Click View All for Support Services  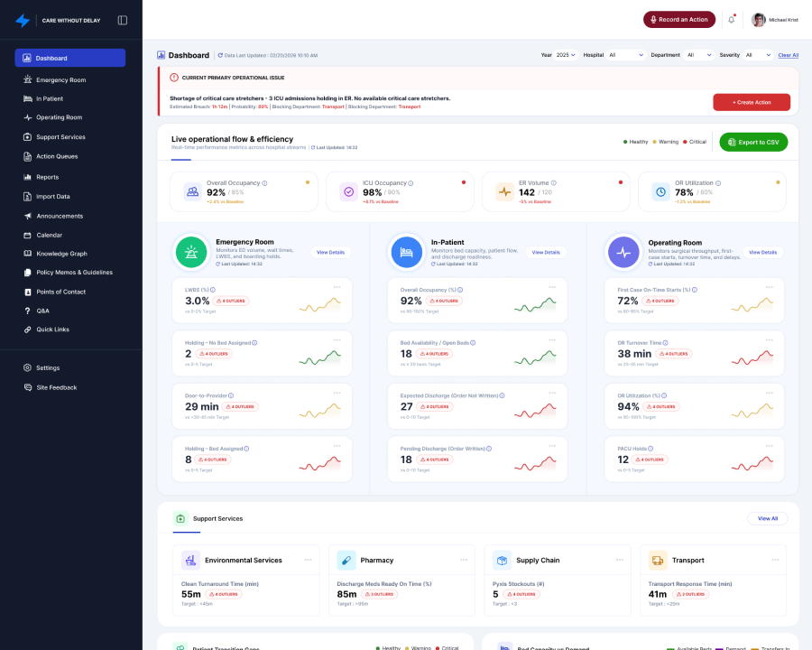[768, 518]
